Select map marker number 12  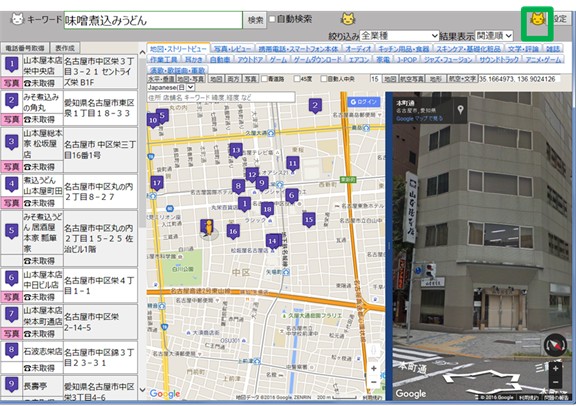click(252, 175)
